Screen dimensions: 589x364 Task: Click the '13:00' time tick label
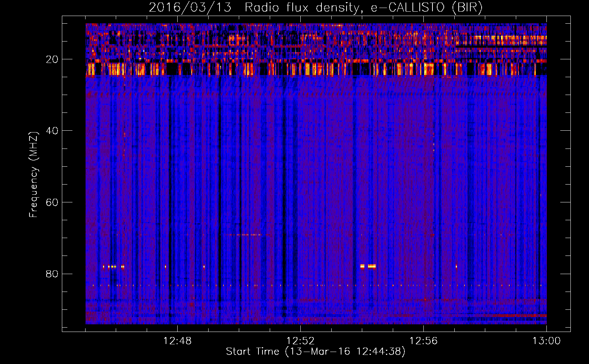point(546,341)
